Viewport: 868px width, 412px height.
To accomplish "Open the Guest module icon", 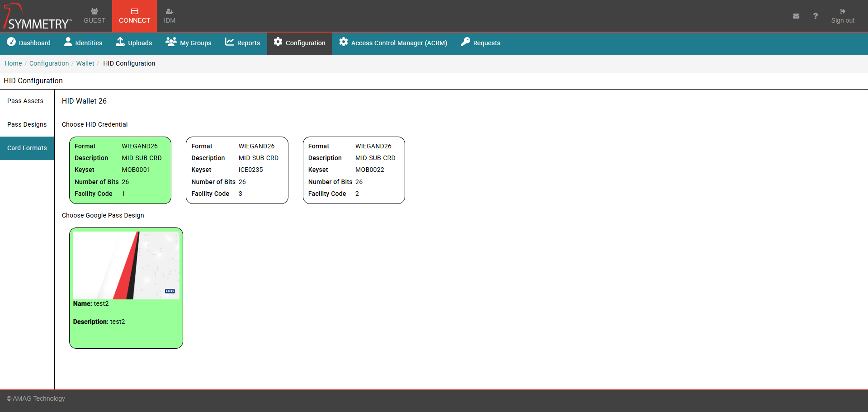I will (x=94, y=11).
